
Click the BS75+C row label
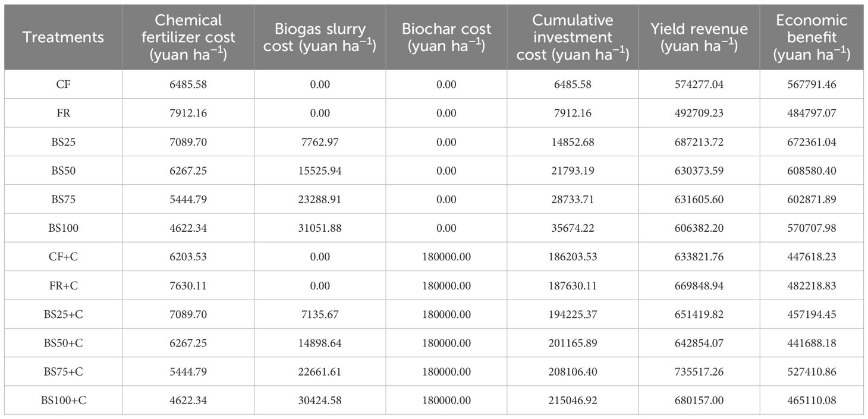(63, 371)
